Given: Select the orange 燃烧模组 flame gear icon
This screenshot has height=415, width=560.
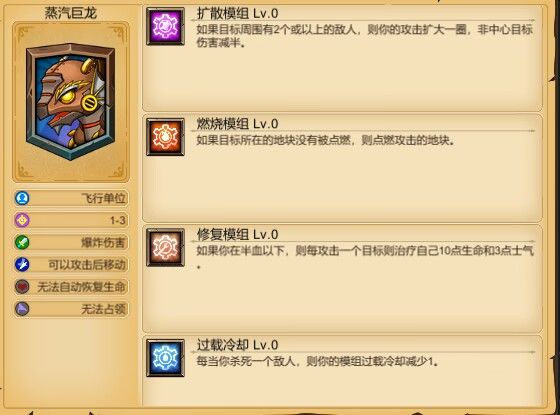Looking at the screenshot, I should [x=165, y=137].
